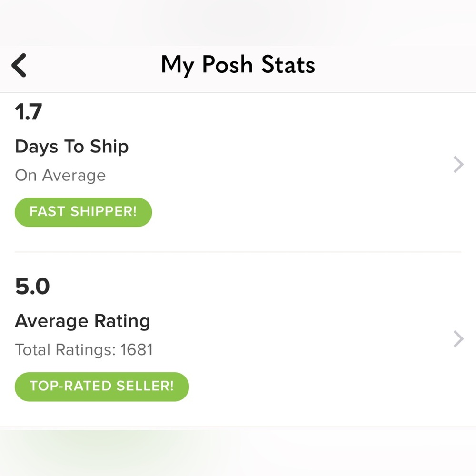
Task: Click the word Rating in Average Rating
Action: (122, 321)
